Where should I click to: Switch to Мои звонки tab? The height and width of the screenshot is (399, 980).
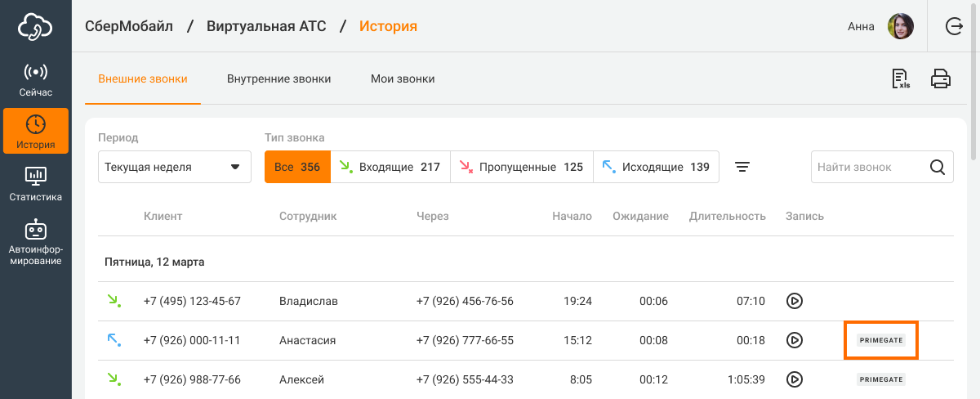click(403, 79)
